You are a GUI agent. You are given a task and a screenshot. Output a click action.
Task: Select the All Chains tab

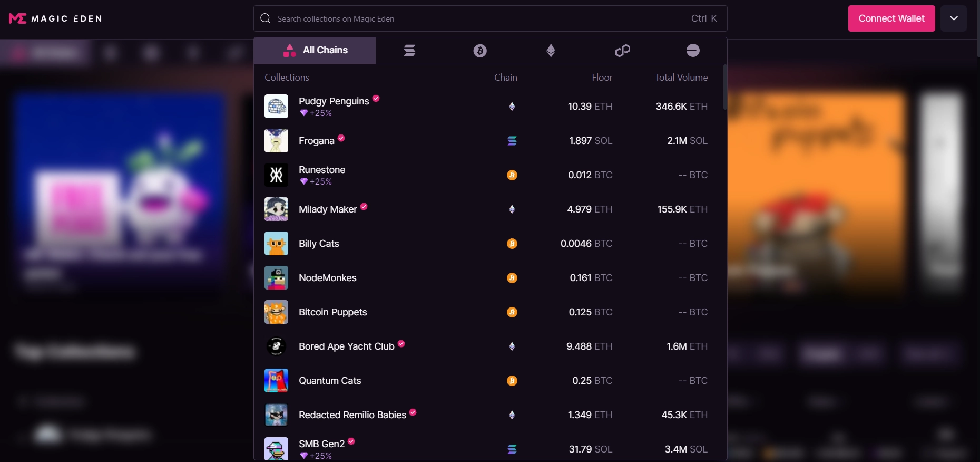click(315, 51)
